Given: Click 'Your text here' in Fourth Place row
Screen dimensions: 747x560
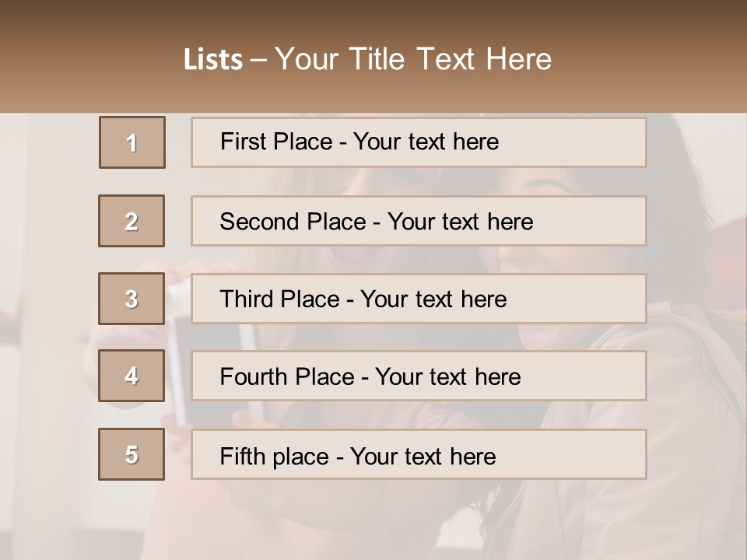Looking at the screenshot, I should pyautogui.click(x=448, y=376).
